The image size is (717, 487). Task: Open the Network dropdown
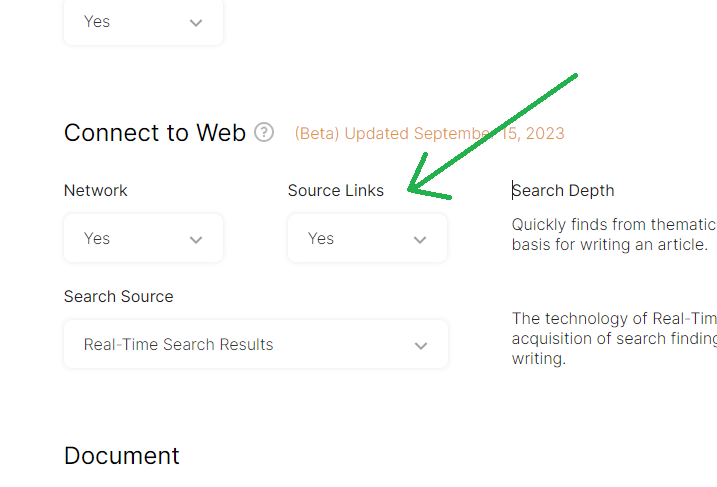coord(143,238)
